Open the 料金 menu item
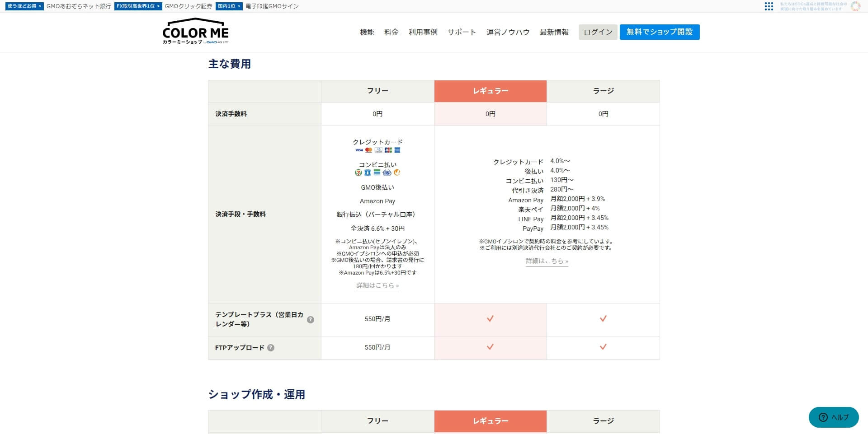 click(391, 32)
